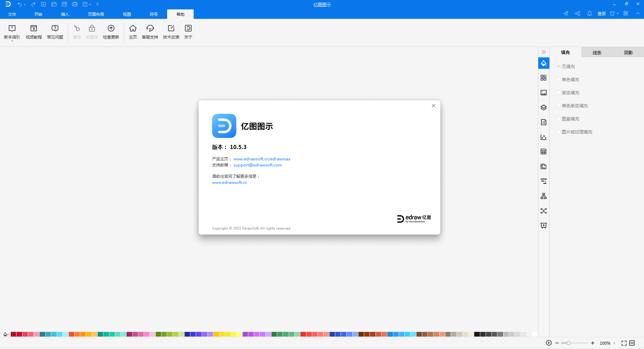The image size is (644, 349).
Task: Collapse the ribbon with top-right chevron
Action: click(638, 13)
